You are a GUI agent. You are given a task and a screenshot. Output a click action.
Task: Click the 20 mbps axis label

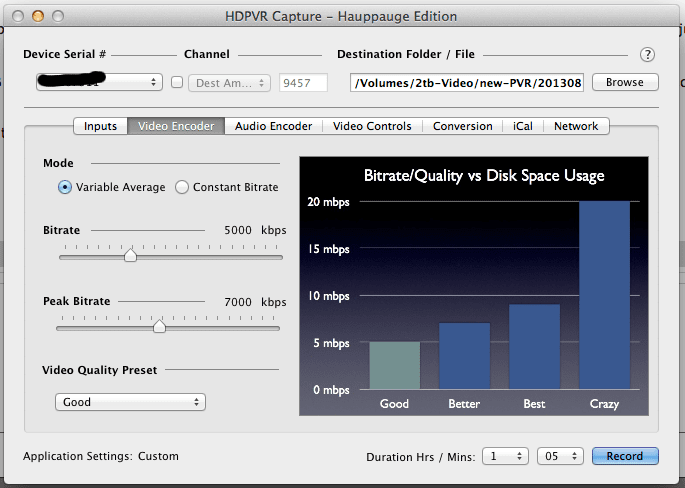[x=329, y=202]
